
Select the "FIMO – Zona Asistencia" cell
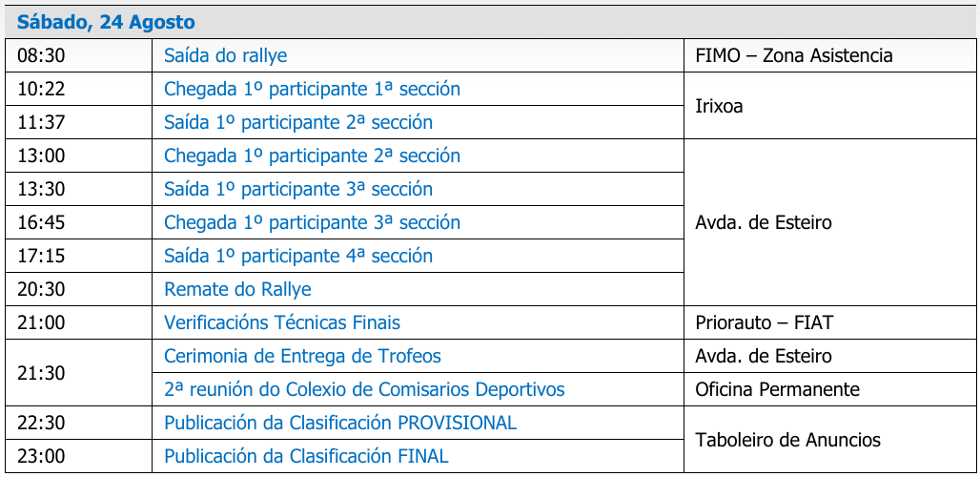click(794, 56)
